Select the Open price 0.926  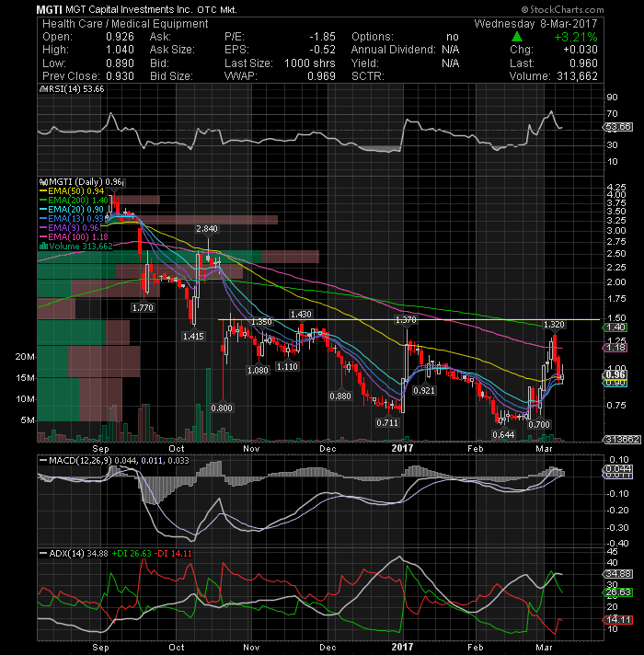pos(120,37)
